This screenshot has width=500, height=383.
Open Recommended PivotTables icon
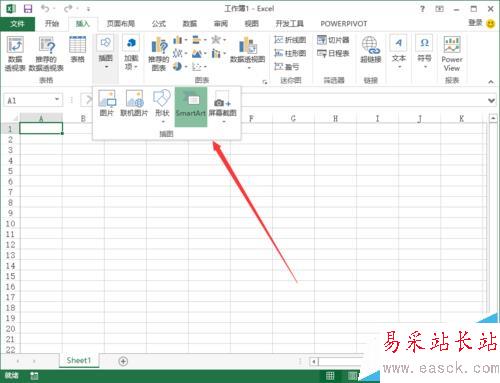pos(46,54)
